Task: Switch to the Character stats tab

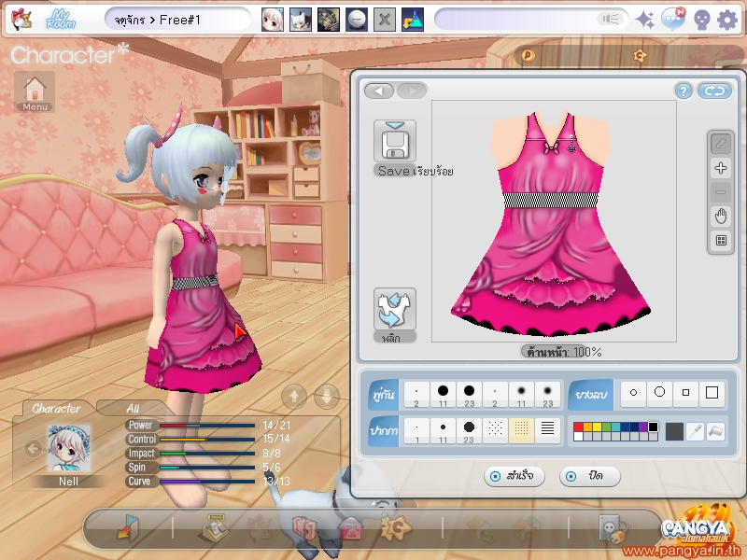Action: (56, 409)
